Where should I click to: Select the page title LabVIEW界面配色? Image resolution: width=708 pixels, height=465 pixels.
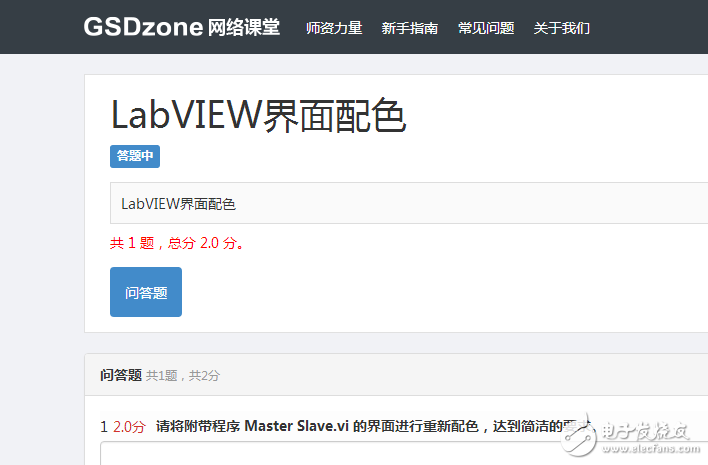tap(259, 116)
